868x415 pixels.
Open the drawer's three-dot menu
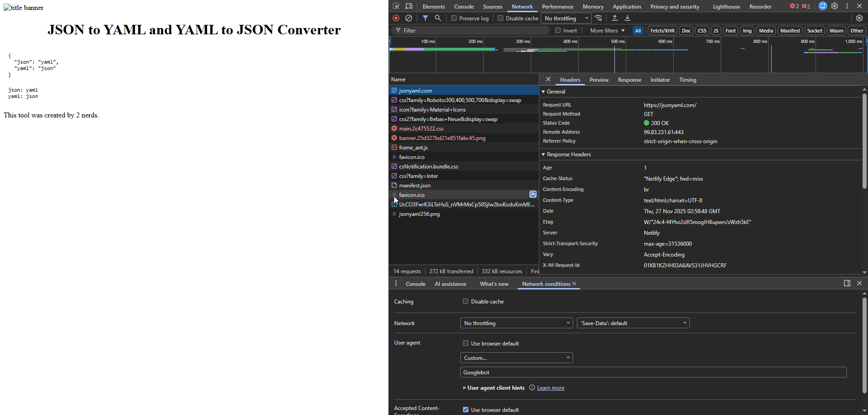(x=396, y=284)
